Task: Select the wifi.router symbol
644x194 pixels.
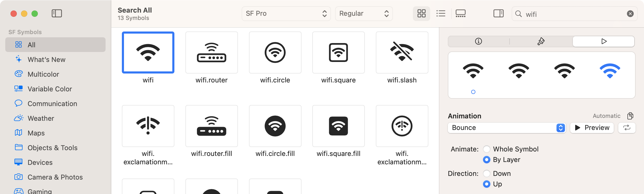Action: tap(211, 53)
